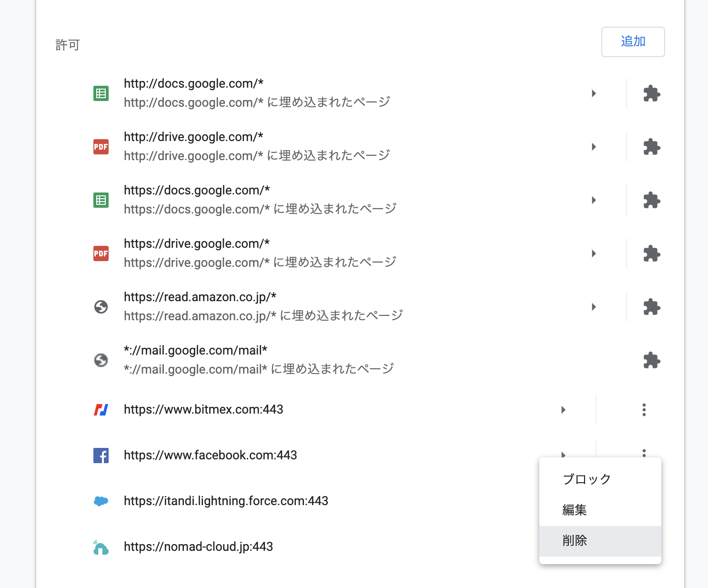This screenshot has width=708, height=588.
Task: Click extension puzzle icon for https://docs.google.com/*
Action: (x=651, y=200)
